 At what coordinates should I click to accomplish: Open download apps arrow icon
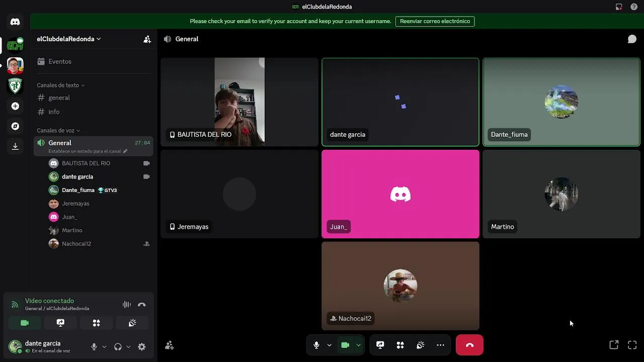click(15, 146)
